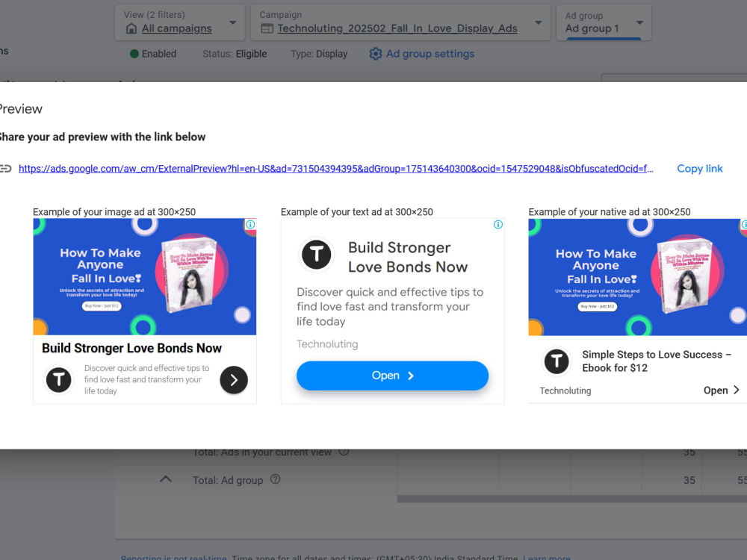Open the Campaign selector dropdown

(400, 22)
